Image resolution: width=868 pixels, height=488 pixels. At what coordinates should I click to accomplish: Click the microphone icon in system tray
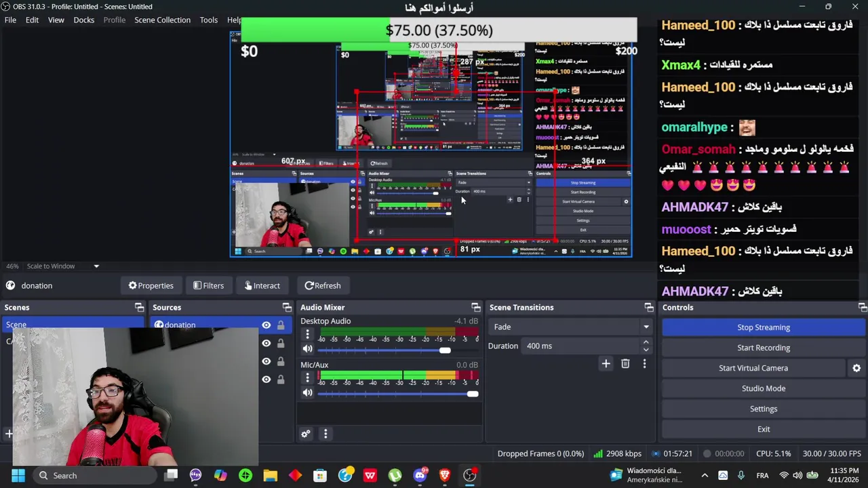(x=741, y=475)
